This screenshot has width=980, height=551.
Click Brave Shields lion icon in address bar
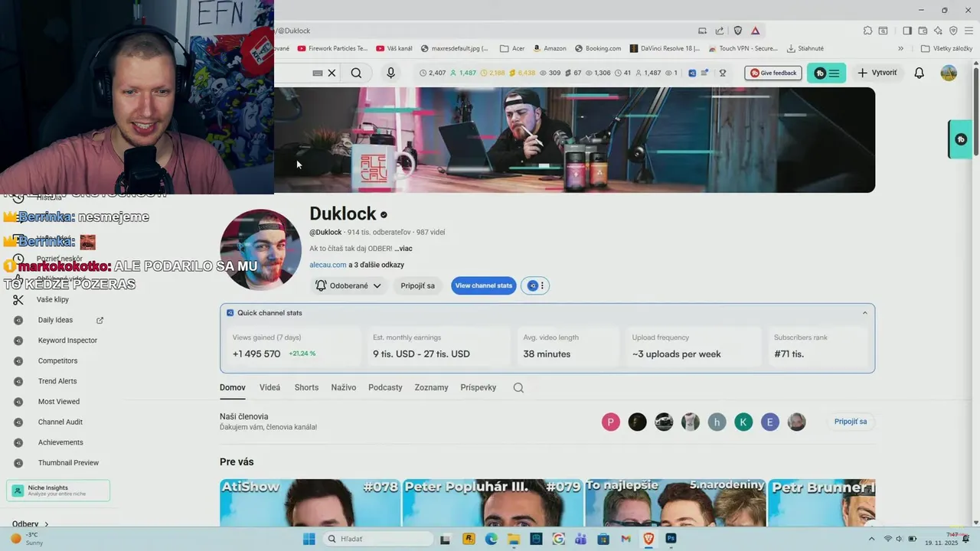tap(738, 31)
